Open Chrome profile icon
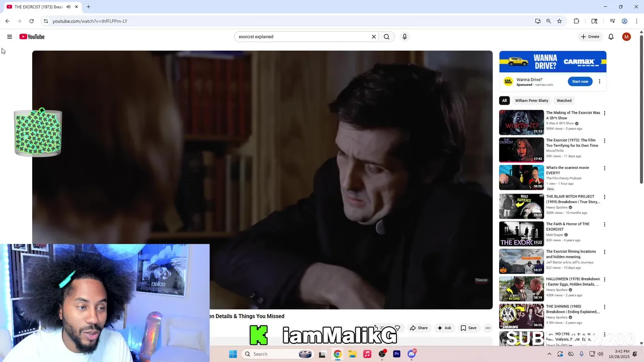This screenshot has height=362, width=644. tap(624, 21)
